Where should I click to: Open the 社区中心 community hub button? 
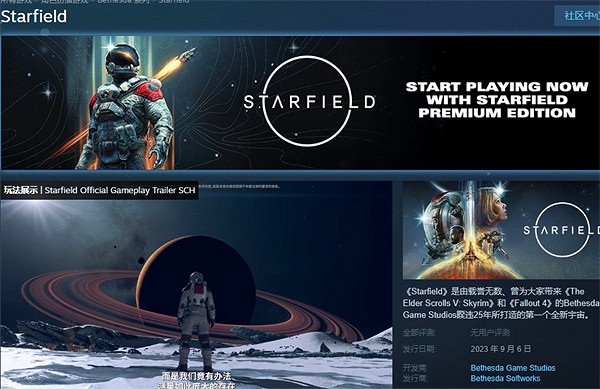pyautogui.click(x=577, y=16)
